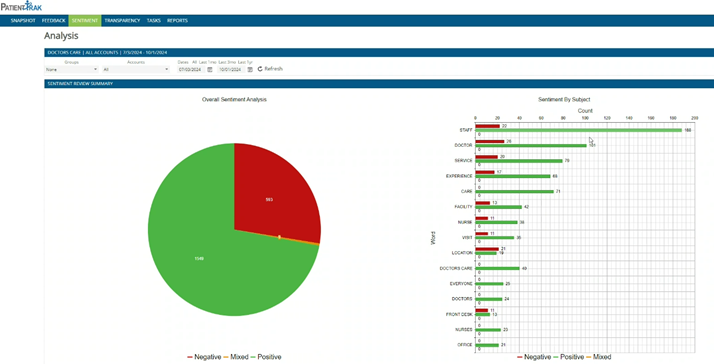Click the SERVICE positive bar
Screen dimensions: 714x364
519,161
